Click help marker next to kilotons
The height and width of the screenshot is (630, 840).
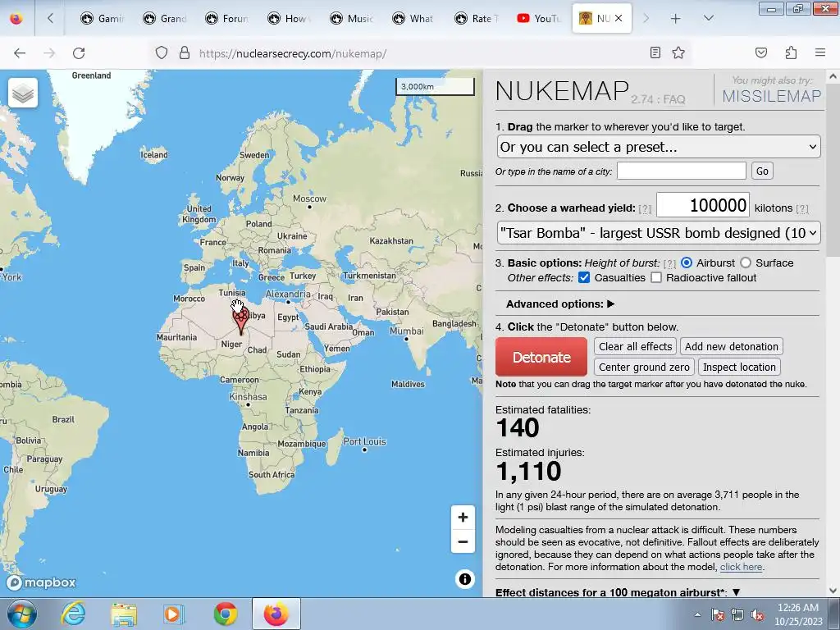[802, 208]
